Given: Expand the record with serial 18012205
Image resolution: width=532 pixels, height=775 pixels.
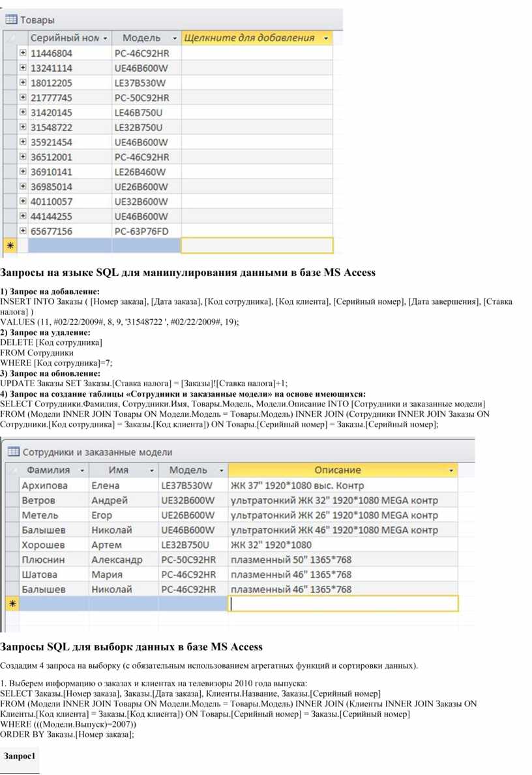Looking at the screenshot, I should 23,82.
